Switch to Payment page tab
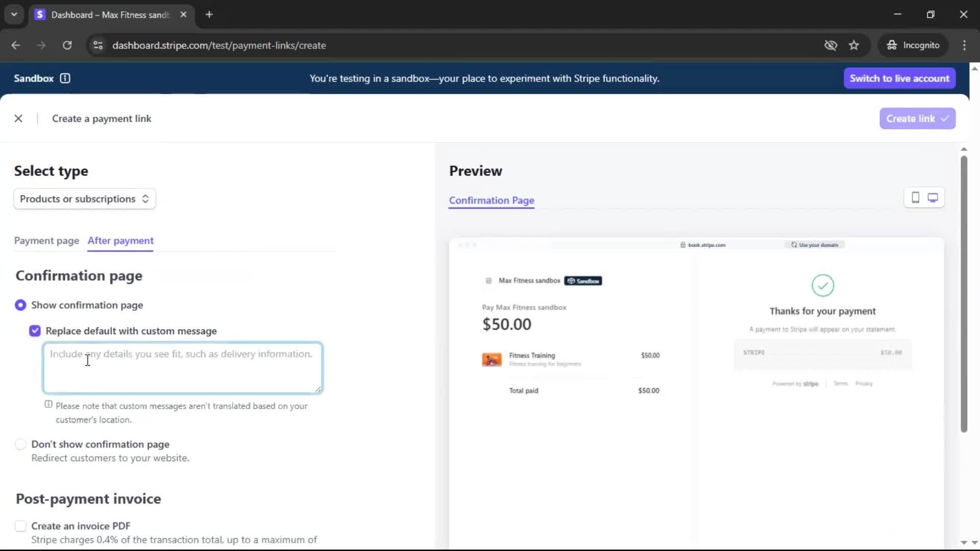Screen dimensions: 980x551 pos(46,241)
